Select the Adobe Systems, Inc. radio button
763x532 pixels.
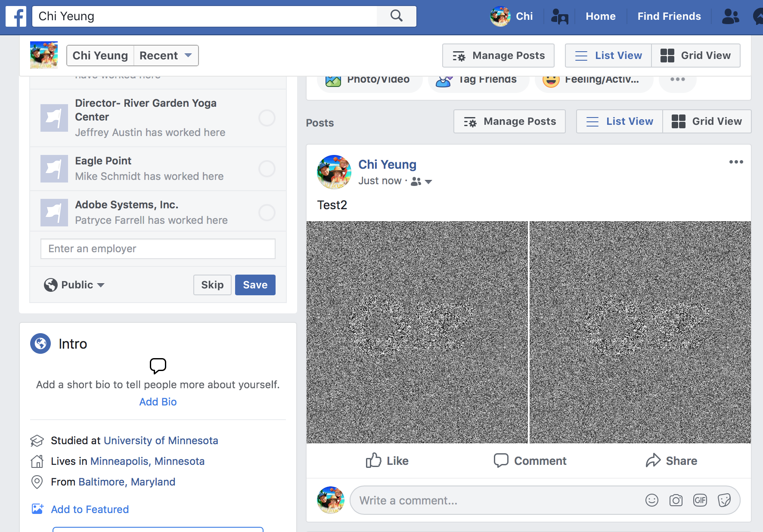coord(267,213)
